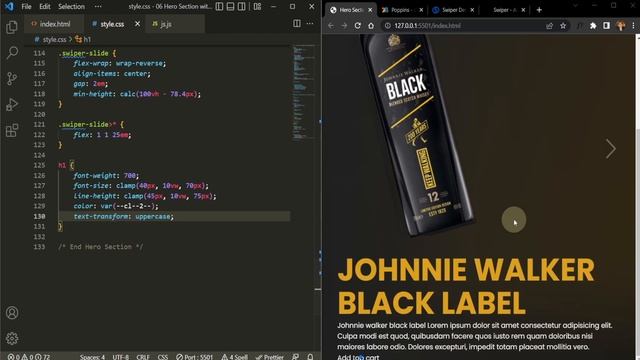Click the Prettier status bar button
The image size is (640, 360).
click(x=270, y=357)
